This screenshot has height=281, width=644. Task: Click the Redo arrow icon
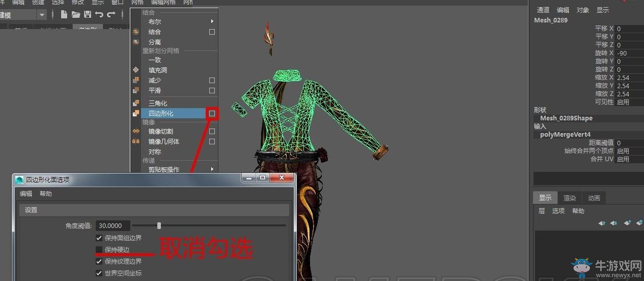[x=111, y=14]
